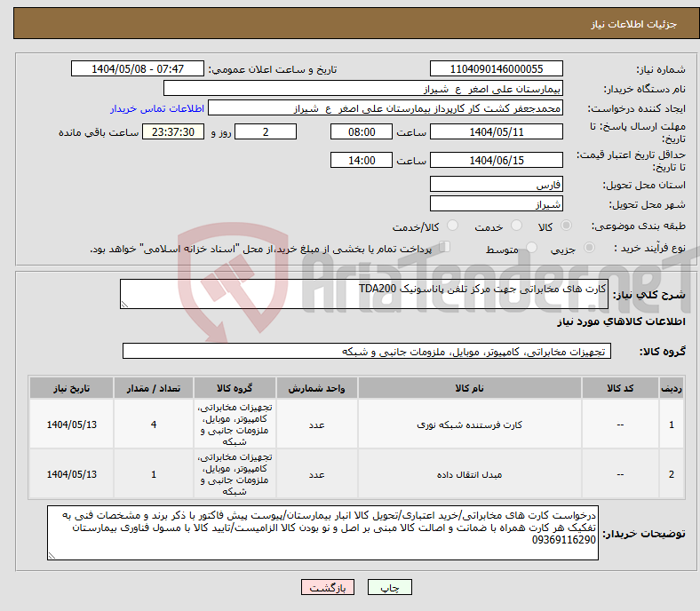The image size is (700, 611).
Task: Click the ردیف column header
Action: pos(671,388)
